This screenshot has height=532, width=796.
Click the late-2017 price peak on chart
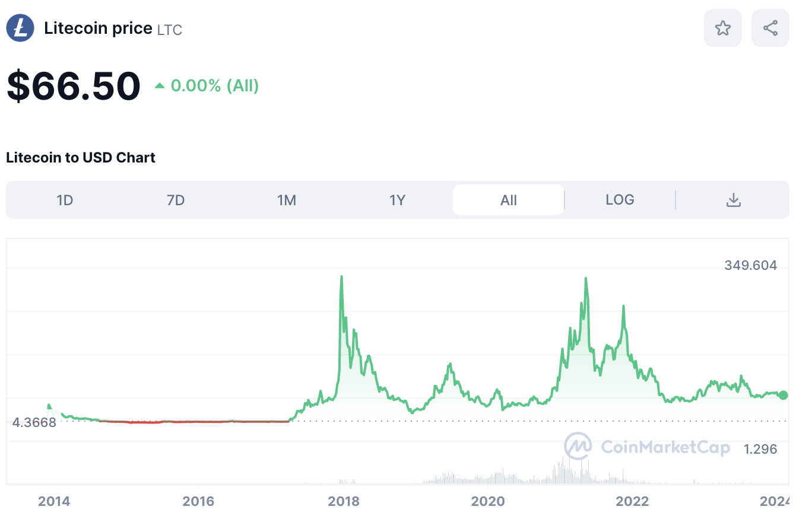341,277
